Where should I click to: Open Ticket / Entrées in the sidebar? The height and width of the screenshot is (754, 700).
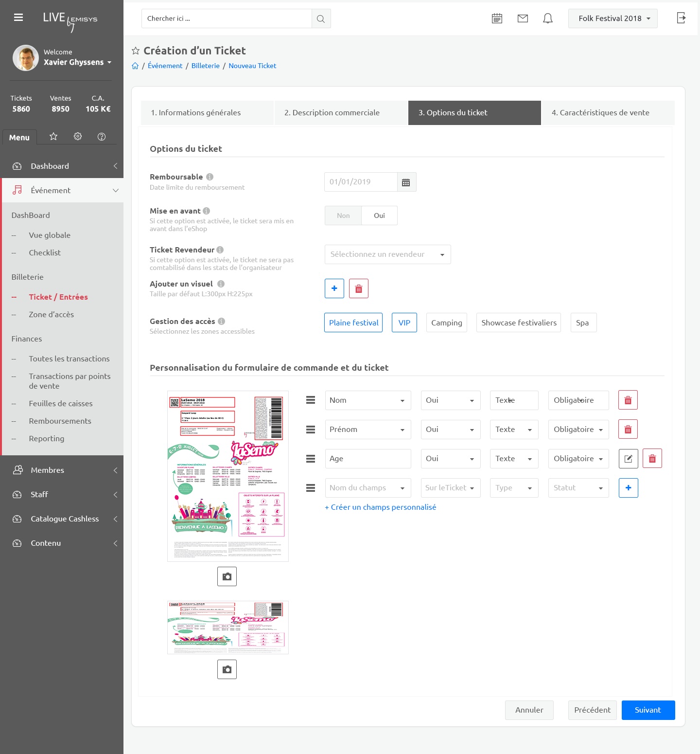(58, 297)
